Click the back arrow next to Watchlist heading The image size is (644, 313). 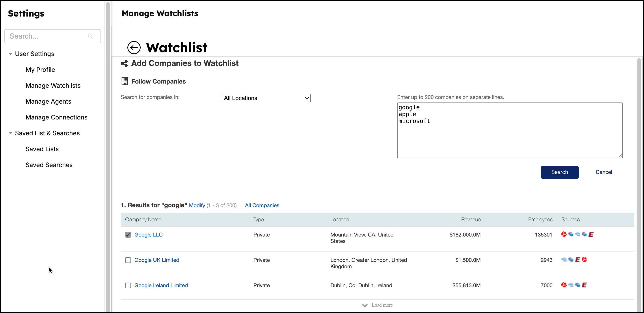pyautogui.click(x=134, y=47)
